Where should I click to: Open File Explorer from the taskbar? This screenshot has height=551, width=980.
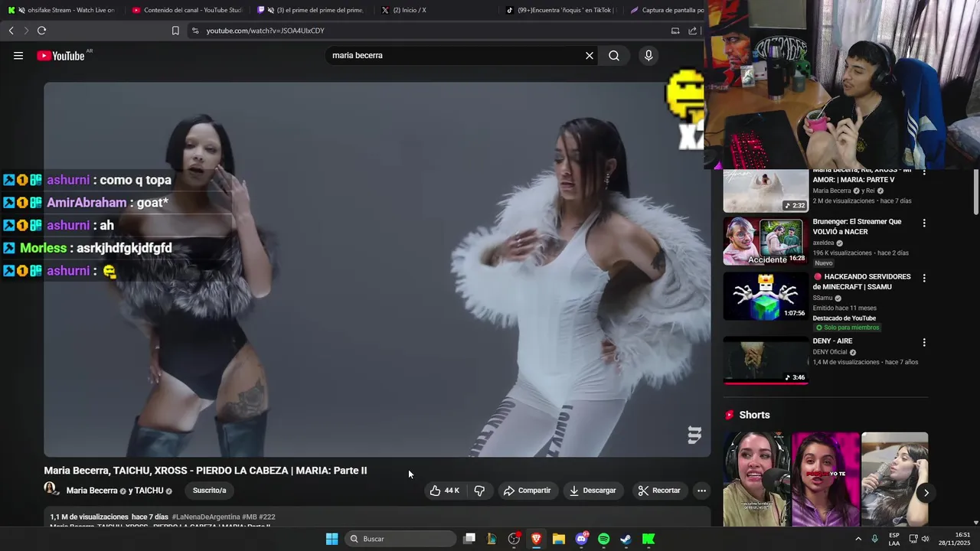(x=559, y=539)
